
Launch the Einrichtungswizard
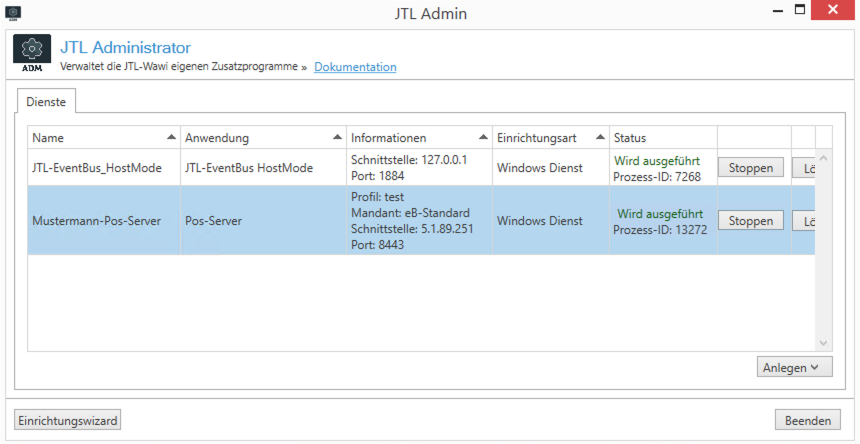point(67,421)
